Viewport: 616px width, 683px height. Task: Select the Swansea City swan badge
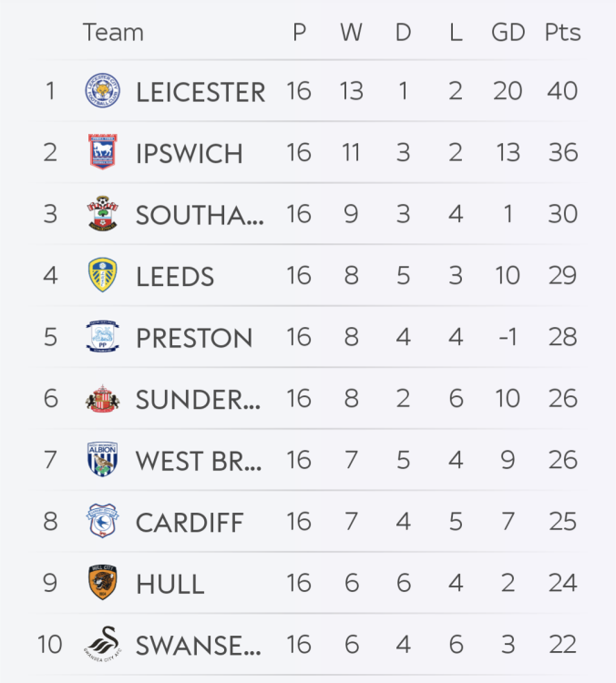101,643
